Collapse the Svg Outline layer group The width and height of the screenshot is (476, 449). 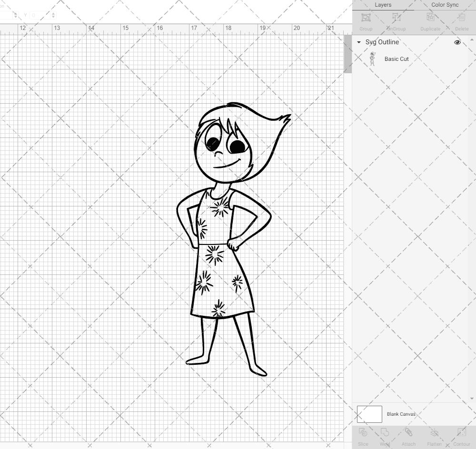(x=358, y=42)
